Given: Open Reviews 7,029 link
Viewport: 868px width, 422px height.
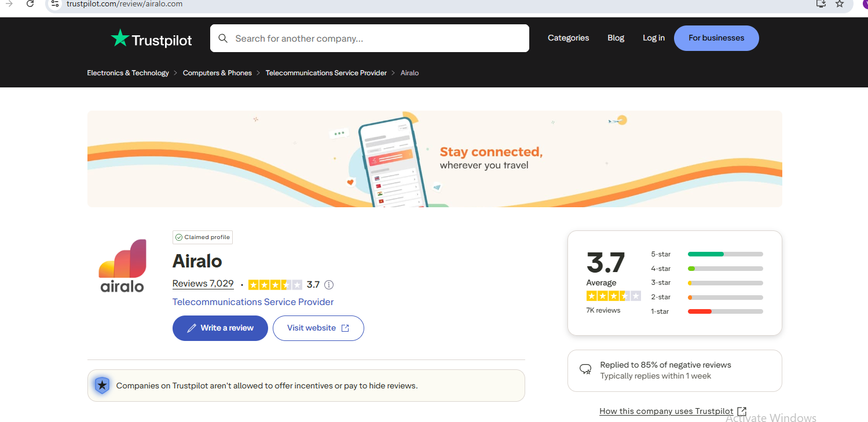Looking at the screenshot, I should (x=203, y=284).
